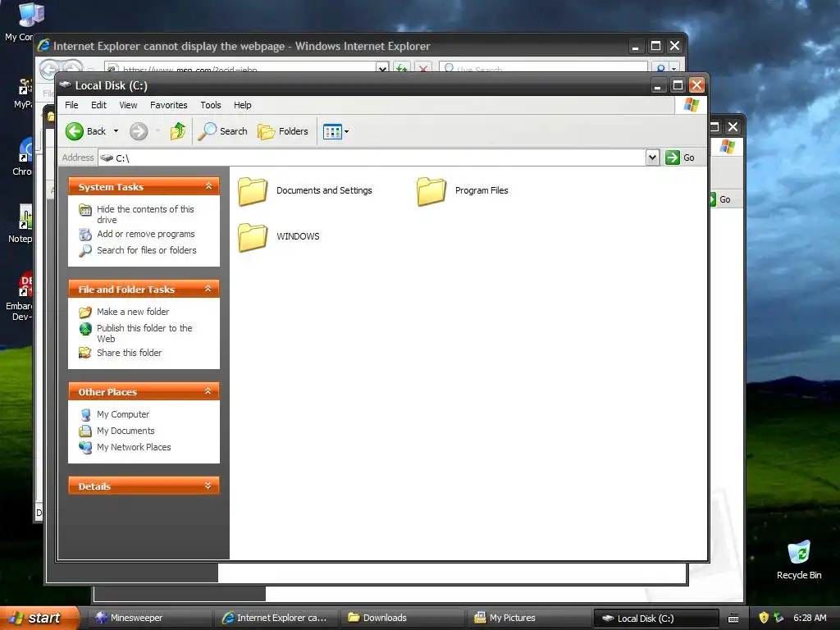
Task: Open the Favorites menu
Action: [x=169, y=105]
